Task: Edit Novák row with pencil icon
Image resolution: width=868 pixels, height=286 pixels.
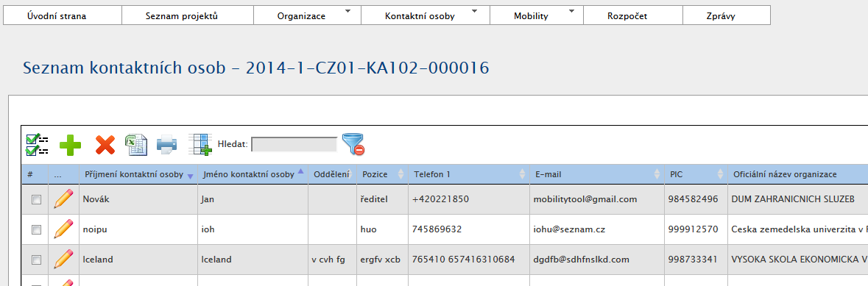Action: click(63, 199)
